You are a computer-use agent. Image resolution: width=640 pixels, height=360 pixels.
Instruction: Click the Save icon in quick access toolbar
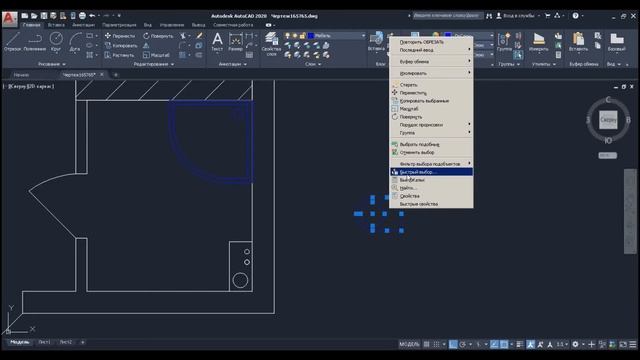coord(44,16)
